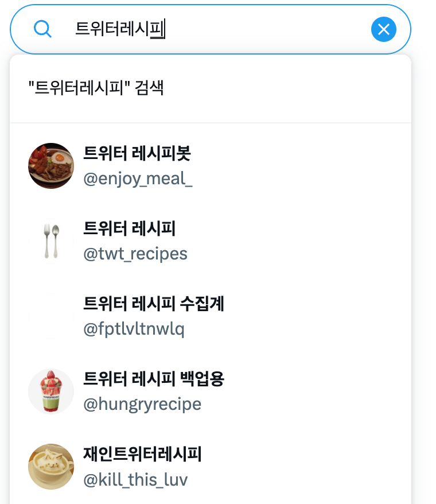Image resolution: width=436 pixels, height=504 pixels.
Task: Click blank avatar of 트위터 레시피 수집계
Action: (x=51, y=316)
